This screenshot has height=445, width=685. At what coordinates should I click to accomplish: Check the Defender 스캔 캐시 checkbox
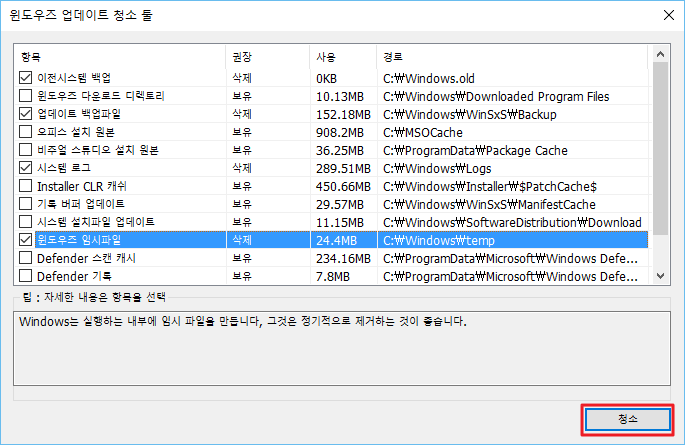coord(25,258)
